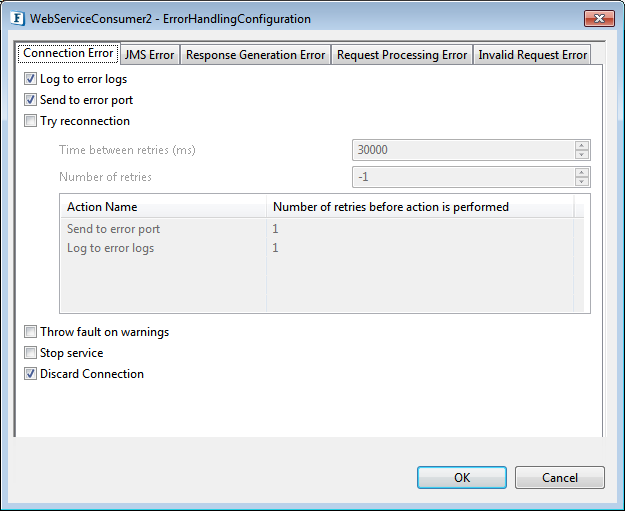Go to Invalid Request Error tab
Viewport: 625px width, 511px height.
click(533, 55)
